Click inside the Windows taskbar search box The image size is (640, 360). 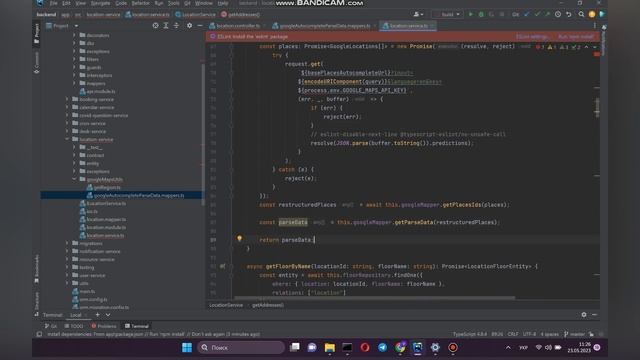[x=241, y=347]
